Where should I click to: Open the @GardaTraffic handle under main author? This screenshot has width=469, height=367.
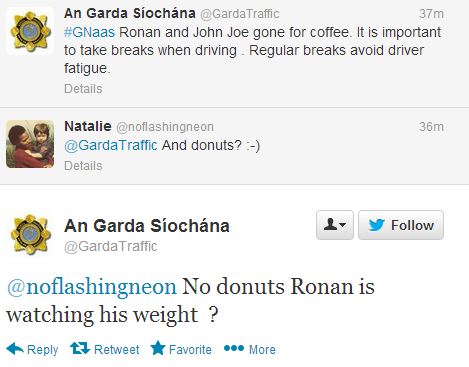[x=111, y=246]
